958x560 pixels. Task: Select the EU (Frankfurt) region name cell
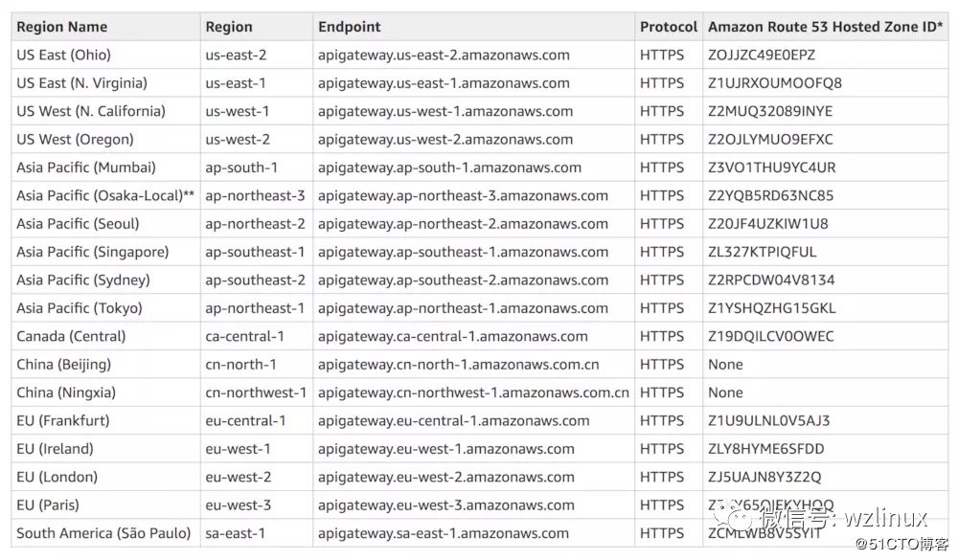pyautogui.click(x=63, y=420)
